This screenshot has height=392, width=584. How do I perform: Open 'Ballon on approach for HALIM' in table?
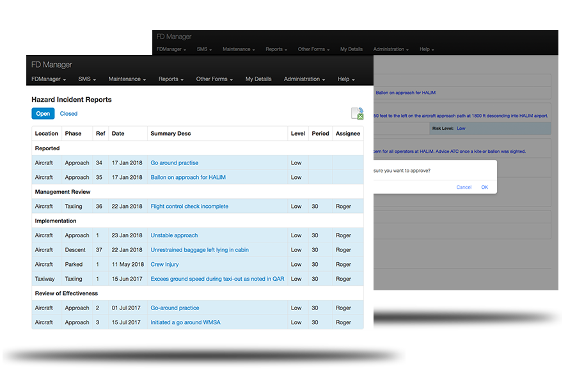[x=188, y=177]
